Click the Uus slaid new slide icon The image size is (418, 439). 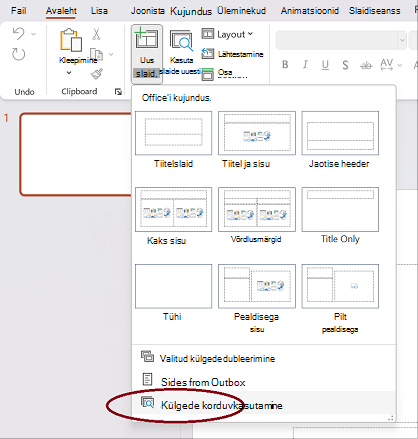147,39
